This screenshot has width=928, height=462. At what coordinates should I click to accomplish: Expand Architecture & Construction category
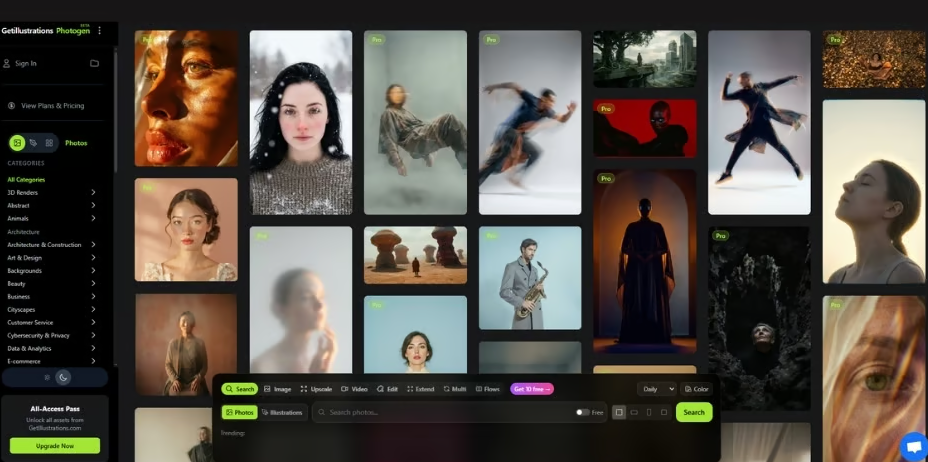(94, 244)
